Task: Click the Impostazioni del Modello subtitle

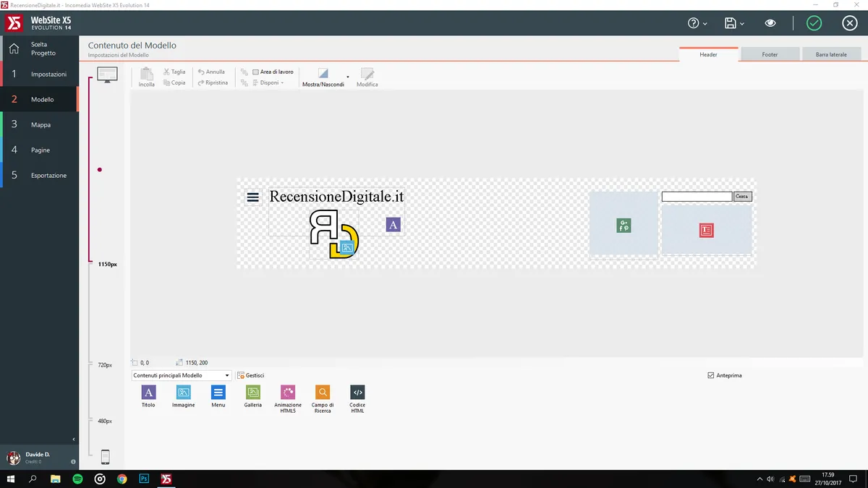Action: (119, 55)
